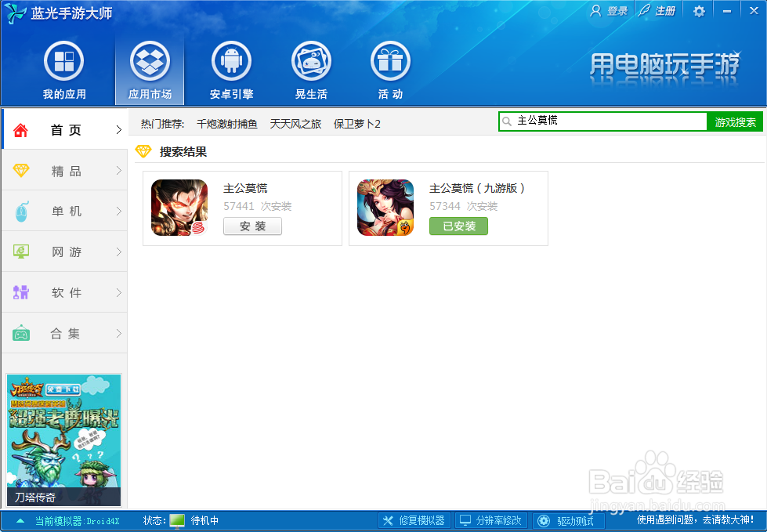The width and height of the screenshot is (767, 532).
Task: Click the 主公莫慌 title text
Action: coord(245,188)
